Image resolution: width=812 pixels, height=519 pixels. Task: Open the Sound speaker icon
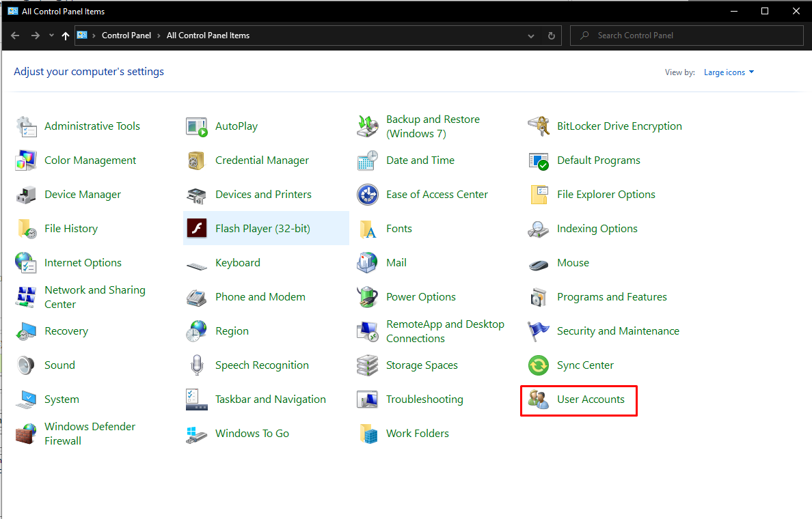click(x=25, y=365)
